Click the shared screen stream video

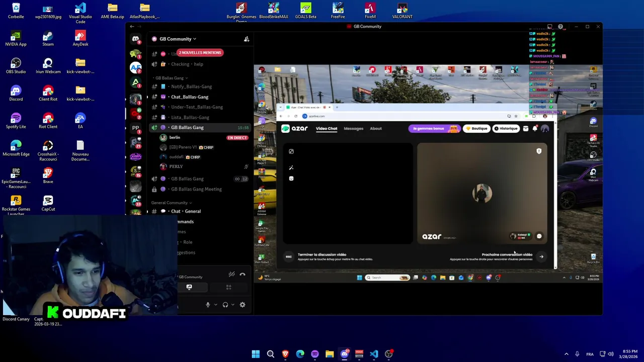click(x=428, y=174)
